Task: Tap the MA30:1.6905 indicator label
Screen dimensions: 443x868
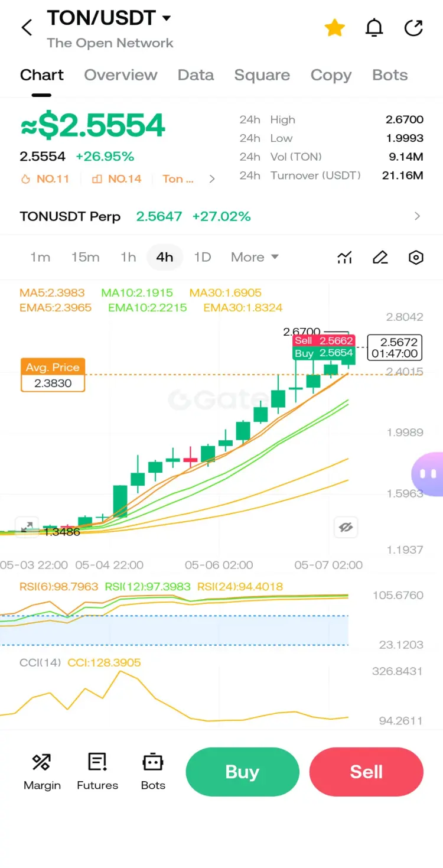Action: pyautogui.click(x=225, y=292)
